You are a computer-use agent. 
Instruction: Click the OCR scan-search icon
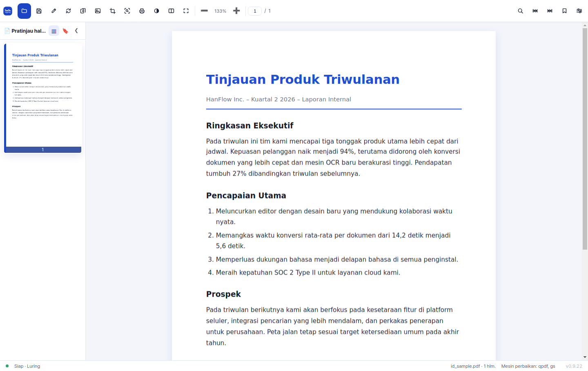pyautogui.click(x=127, y=11)
